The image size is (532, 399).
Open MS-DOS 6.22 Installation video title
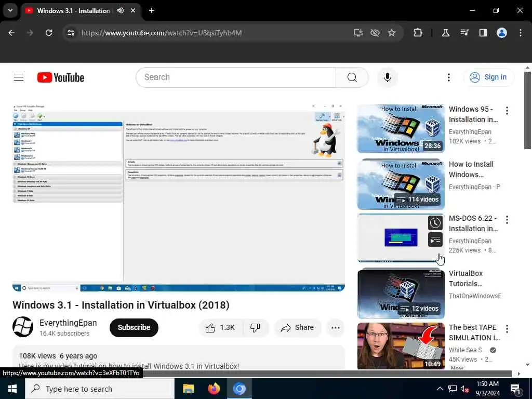[x=473, y=223]
